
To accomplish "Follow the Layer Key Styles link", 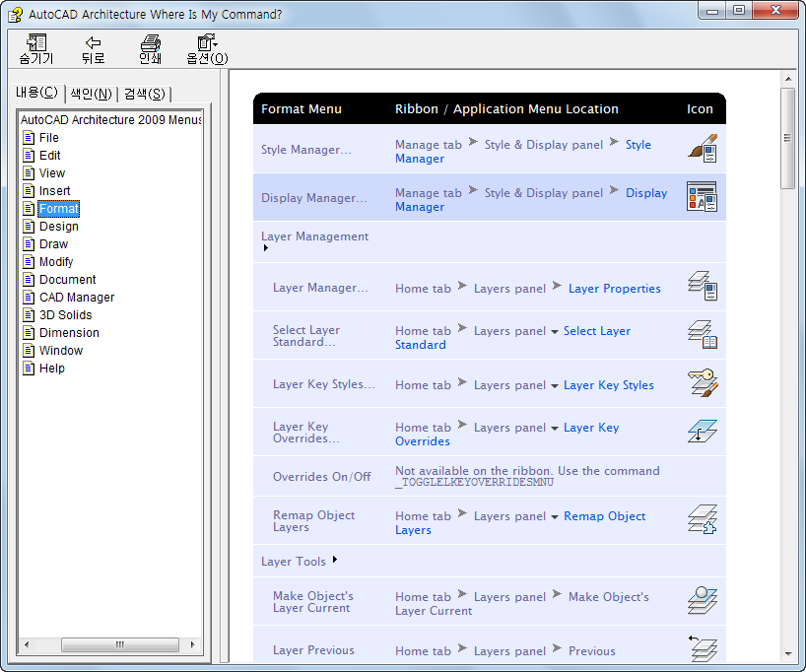I will pyautogui.click(x=609, y=385).
